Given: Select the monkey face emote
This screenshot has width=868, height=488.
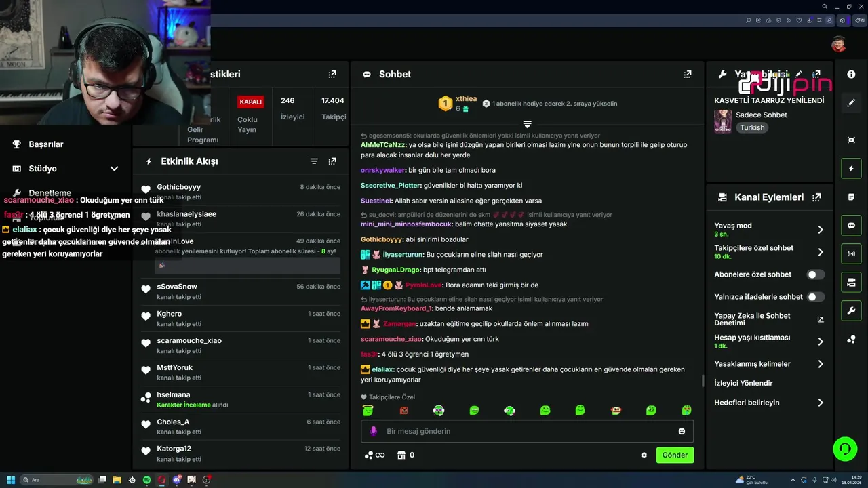Looking at the screenshot, I should 616,410.
